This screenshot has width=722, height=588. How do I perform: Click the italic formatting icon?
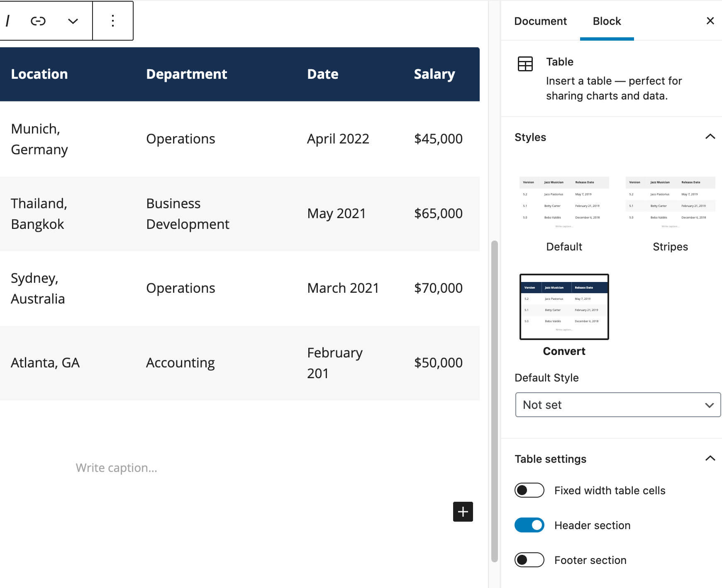7,21
